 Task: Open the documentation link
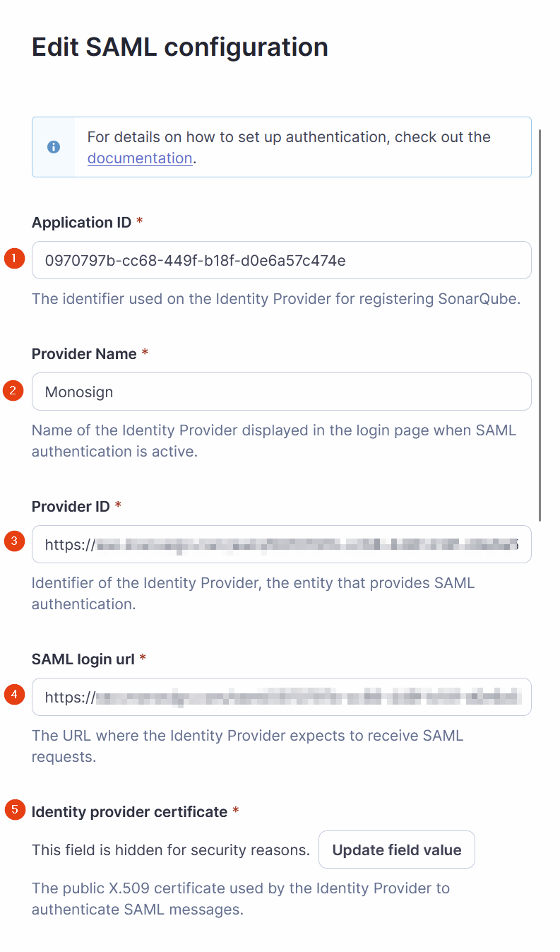(x=140, y=158)
